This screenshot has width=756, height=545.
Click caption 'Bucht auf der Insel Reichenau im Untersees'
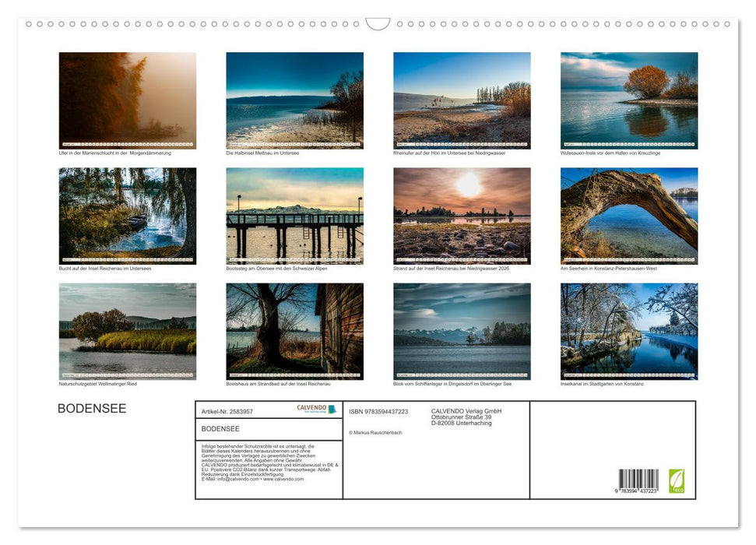(x=105, y=268)
